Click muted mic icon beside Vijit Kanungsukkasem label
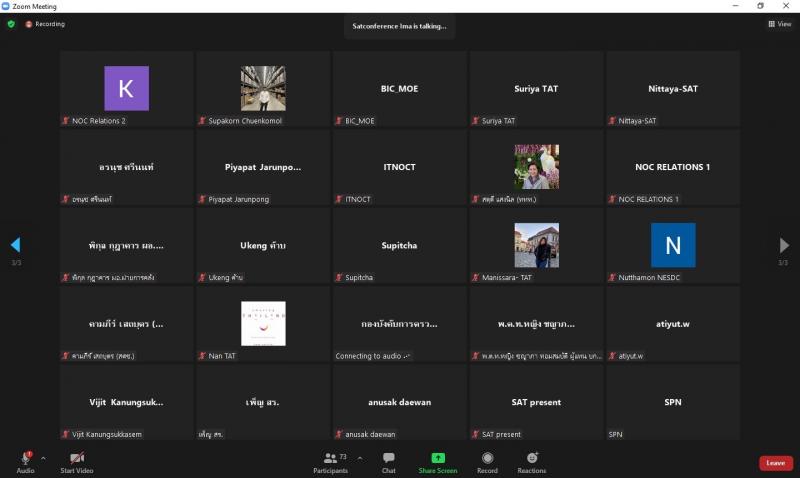The width and height of the screenshot is (800, 478). 65,434
